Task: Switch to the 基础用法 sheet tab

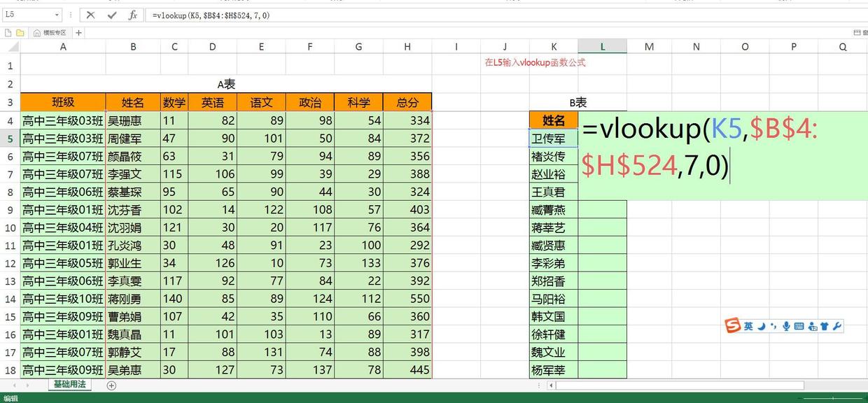Action: [x=69, y=385]
